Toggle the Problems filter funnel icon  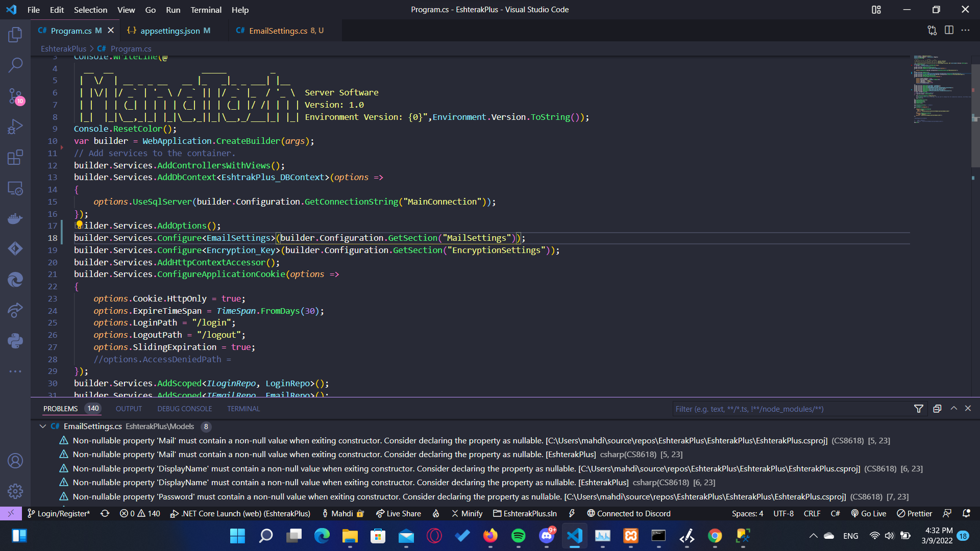pyautogui.click(x=919, y=409)
